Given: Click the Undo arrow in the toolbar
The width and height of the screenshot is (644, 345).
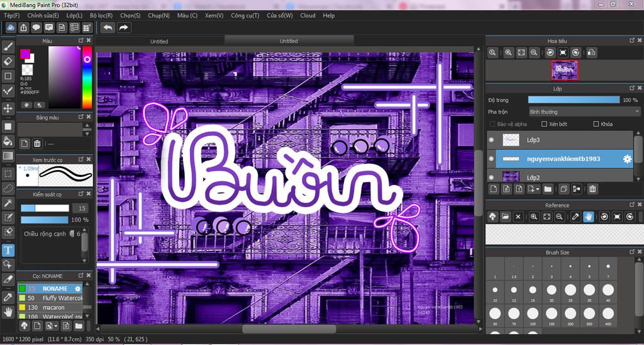Looking at the screenshot, I should click(x=108, y=28).
